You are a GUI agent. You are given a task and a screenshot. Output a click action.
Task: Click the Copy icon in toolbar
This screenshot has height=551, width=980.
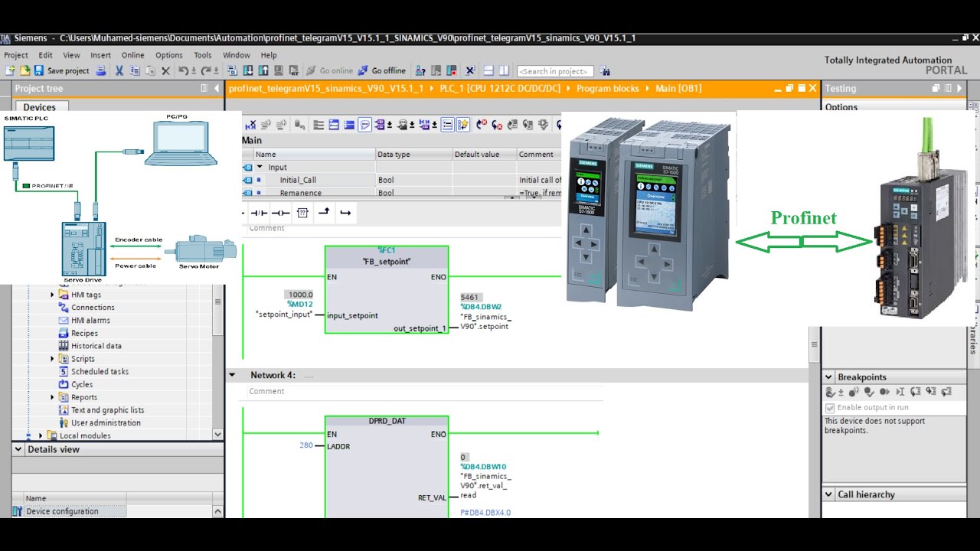(x=135, y=70)
